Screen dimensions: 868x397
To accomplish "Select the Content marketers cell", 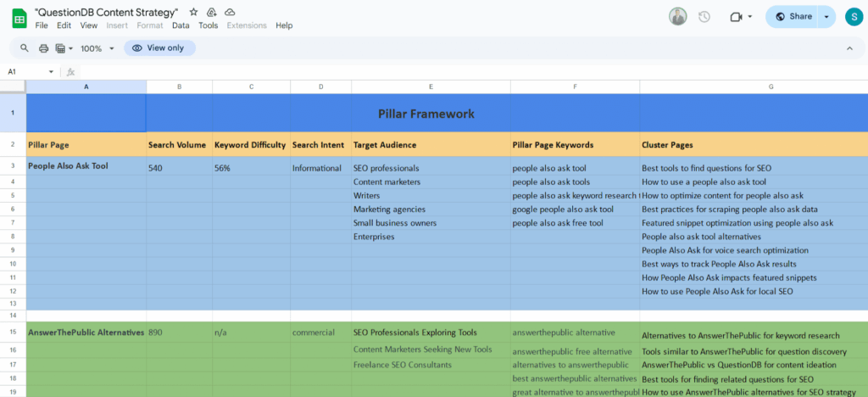I will (431, 182).
